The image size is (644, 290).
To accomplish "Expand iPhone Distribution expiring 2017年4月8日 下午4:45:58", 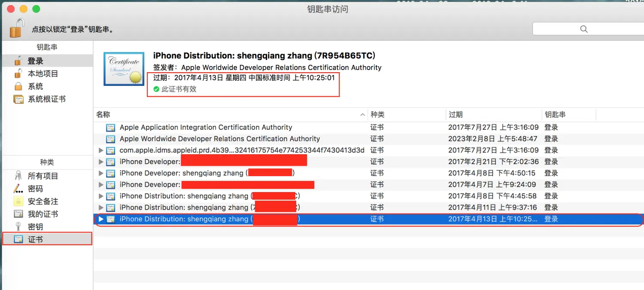I will 101,196.
